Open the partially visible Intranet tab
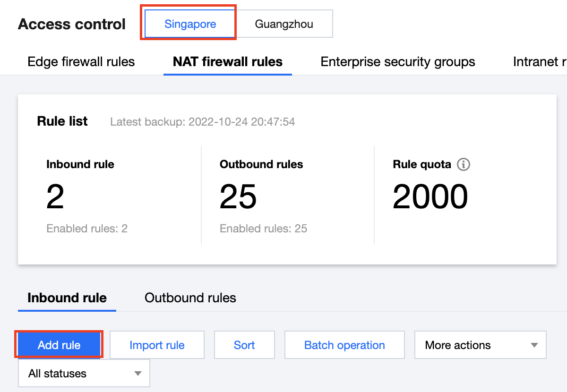The width and height of the screenshot is (567, 392). [x=540, y=62]
